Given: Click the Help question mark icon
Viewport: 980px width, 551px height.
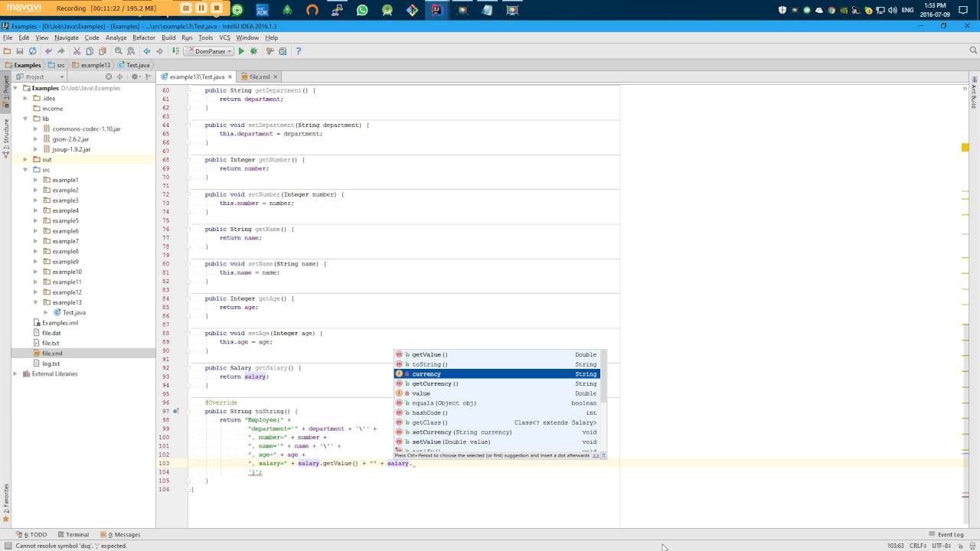Looking at the screenshot, I should [x=298, y=51].
